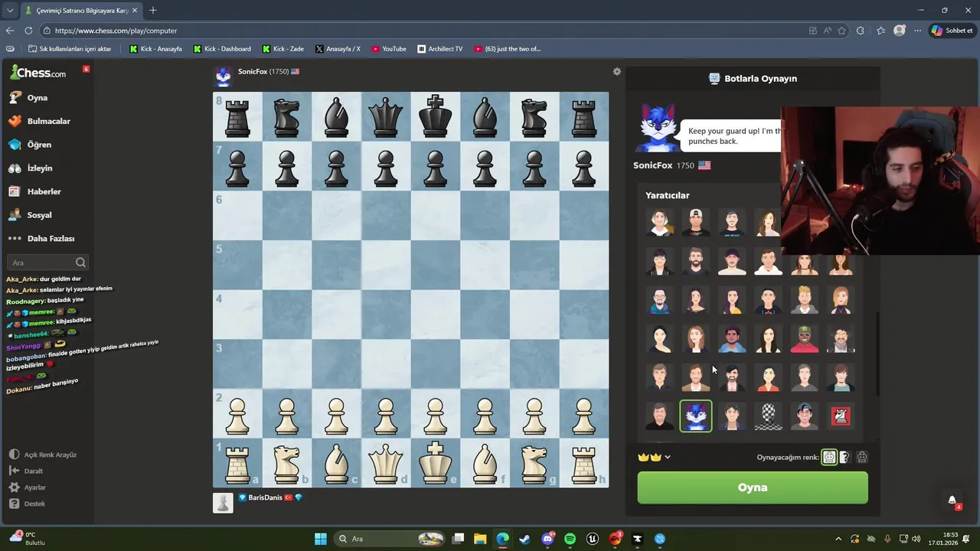Viewport: 980px width, 551px height.
Task: Open Ayarlar settings in the sidebar
Action: tap(28, 487)
